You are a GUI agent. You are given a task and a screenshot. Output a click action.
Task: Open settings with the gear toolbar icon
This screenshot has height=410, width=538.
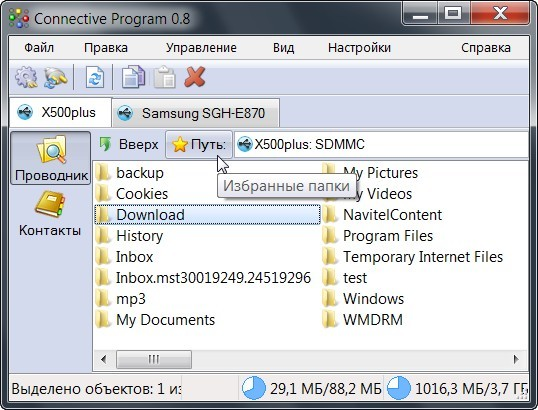coord(26,78)
